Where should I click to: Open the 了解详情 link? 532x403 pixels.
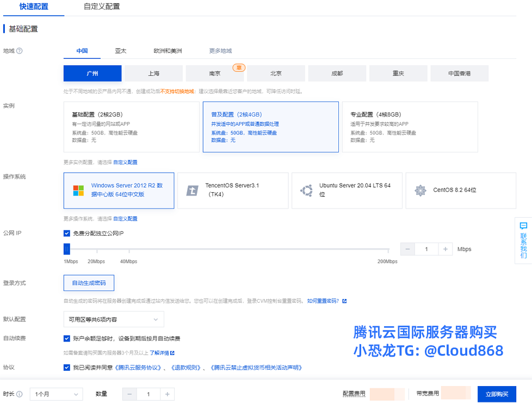159,353
